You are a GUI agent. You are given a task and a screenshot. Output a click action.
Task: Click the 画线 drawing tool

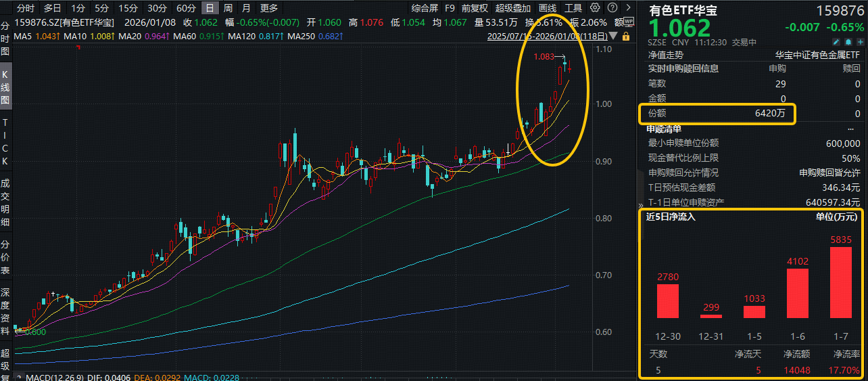(x=548, y=8)
